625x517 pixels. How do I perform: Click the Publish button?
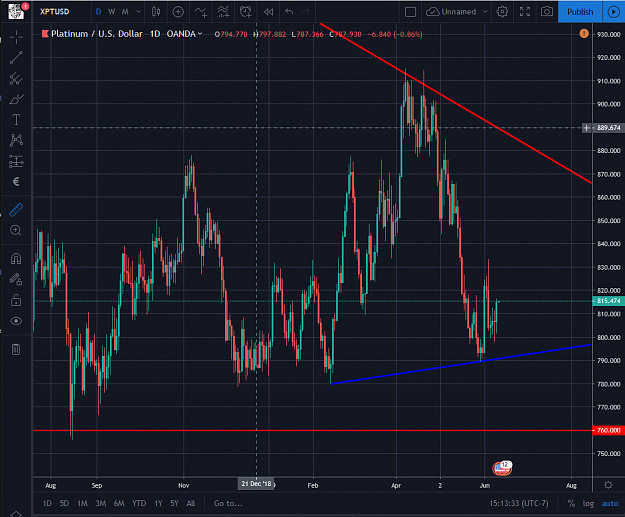(580, 12)
